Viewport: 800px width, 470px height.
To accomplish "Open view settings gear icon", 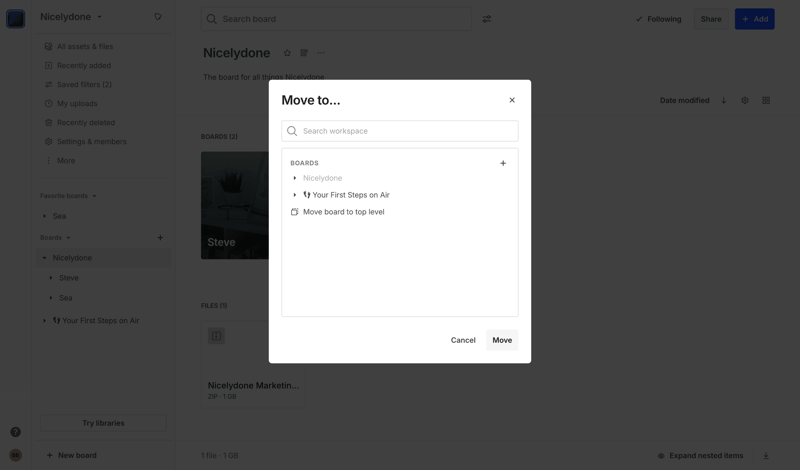I will point(745,101).
